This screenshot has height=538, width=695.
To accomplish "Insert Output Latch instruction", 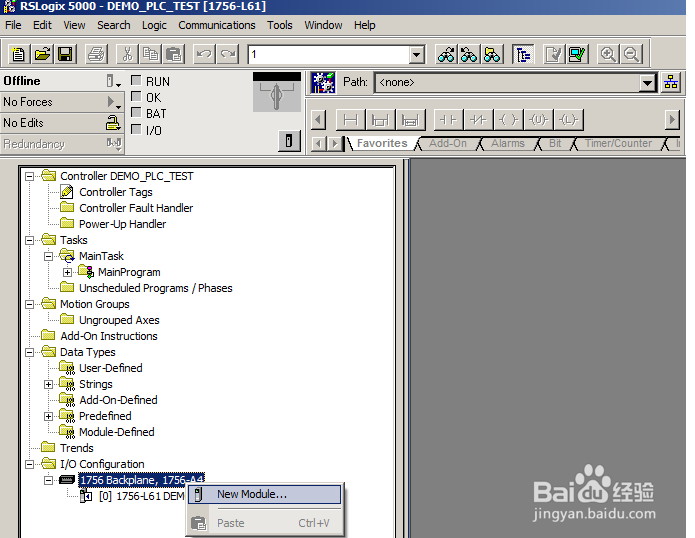I will (568, 120).
